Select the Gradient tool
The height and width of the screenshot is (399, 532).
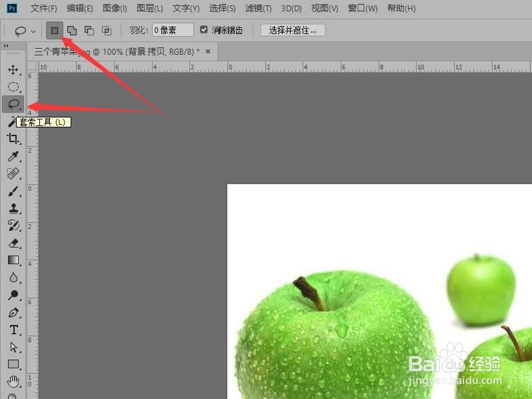point(13,260)
